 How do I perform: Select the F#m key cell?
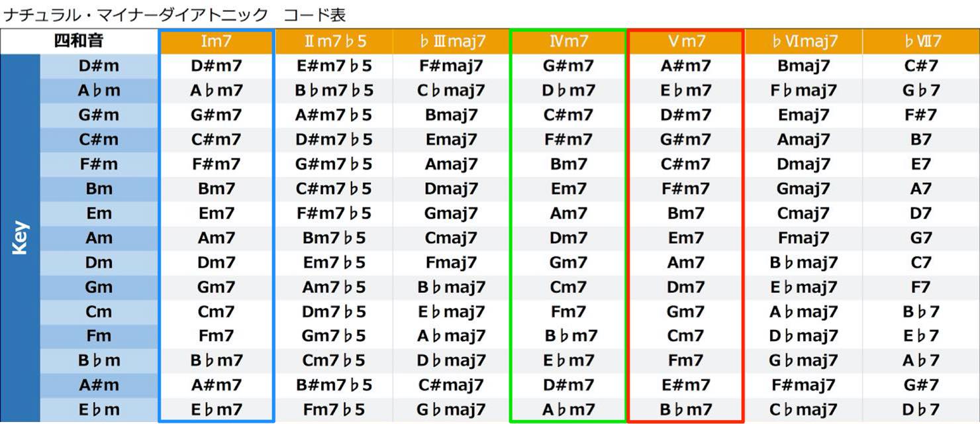coord(99,164)
